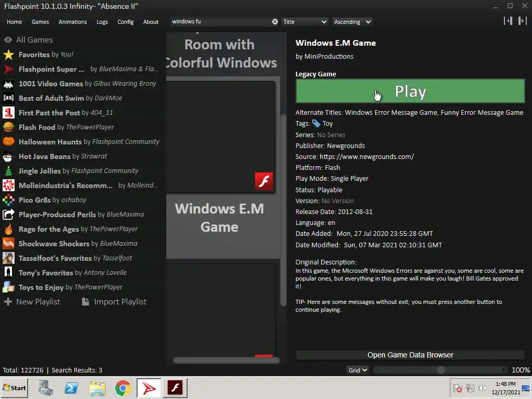Open the Ascending sort order dropdown
Image resolution: width=532 pixels, height=399 pixels.
[x=352, y=22]
